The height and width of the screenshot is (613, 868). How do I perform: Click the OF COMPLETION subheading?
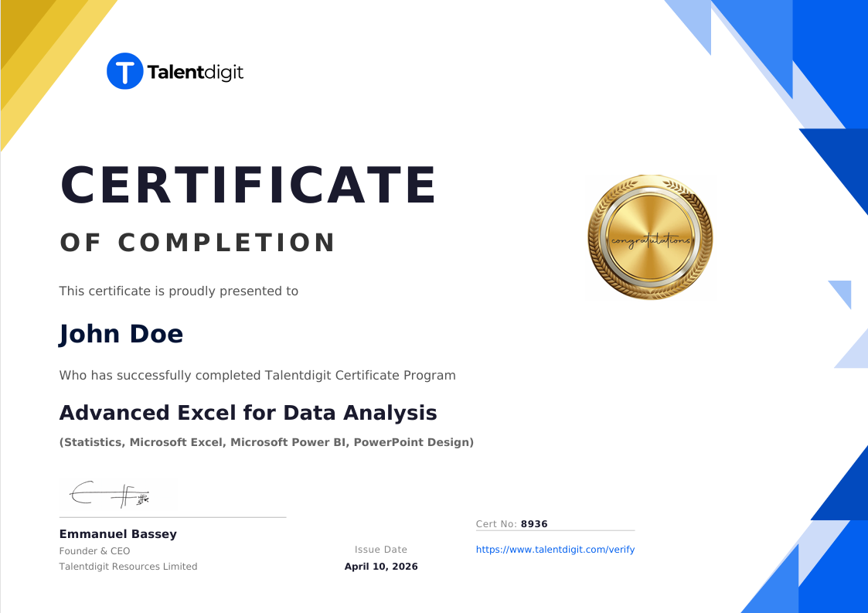coord(198,243)
